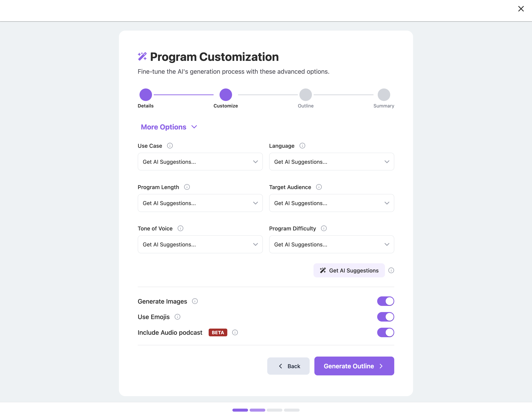Image resolution: width=532 pixels, height=419 pixels.
Task: Click info icon next to BETA badge
Action: pyautogui.click(x=235, y=332)
